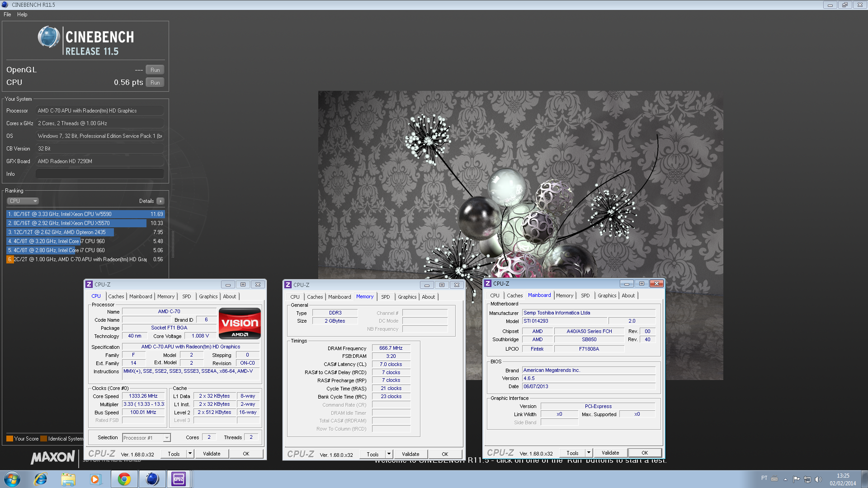Open Google Chrome from taskbar
Screen dimensions: 868x488
(x=124, y=479)
